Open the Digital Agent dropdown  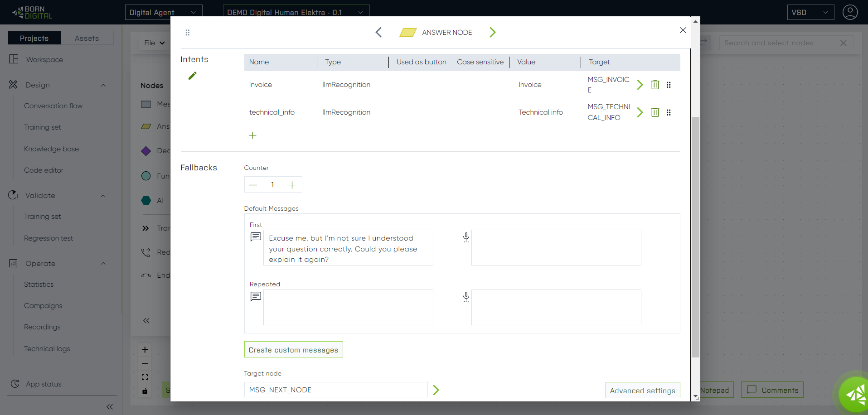pos(164,12)
